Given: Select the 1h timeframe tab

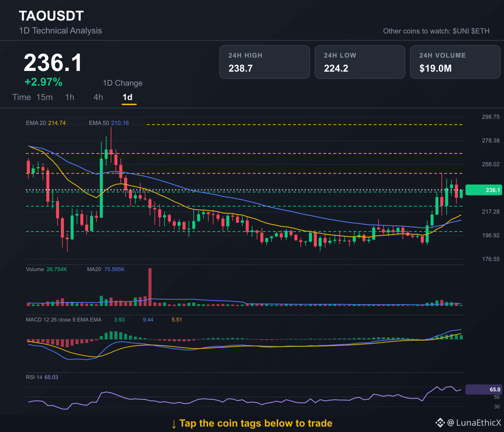Looking at the screenshot, I should 70,97.
